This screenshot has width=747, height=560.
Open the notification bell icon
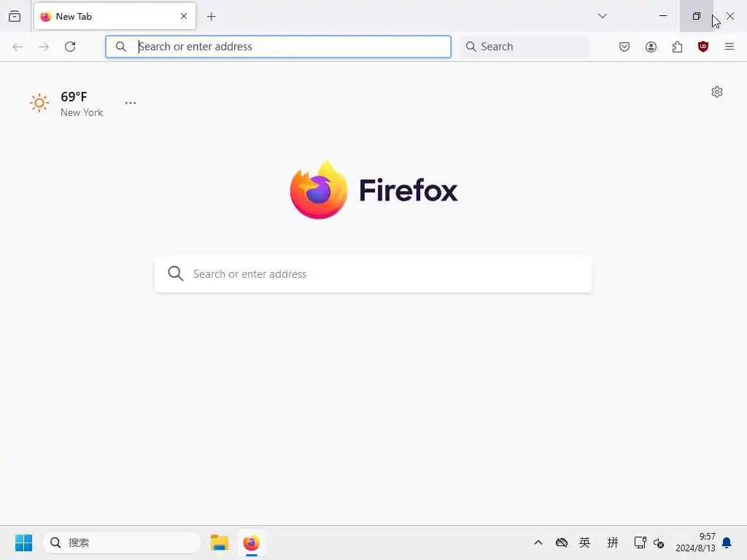coord(727,542)
